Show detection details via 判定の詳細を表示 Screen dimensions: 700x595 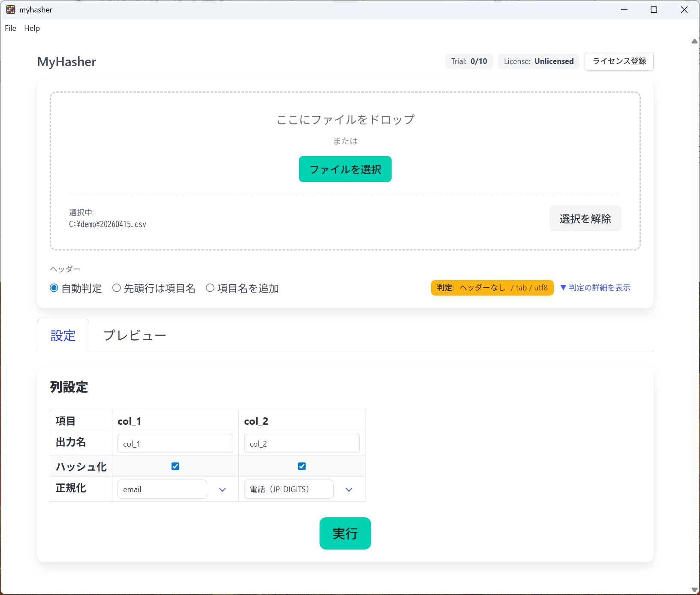595,288
